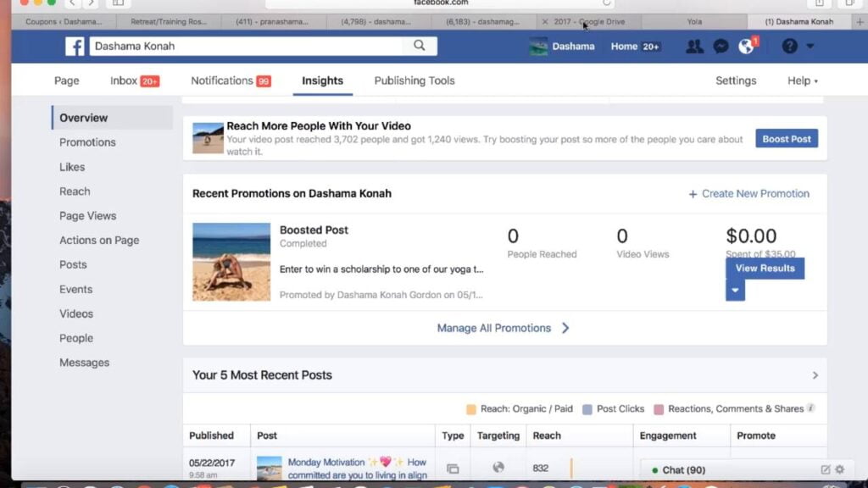The height and width of the screenshot is (488, 868).
Task: Expand the account menu arrow in top bar
Action: coord(810,47)
